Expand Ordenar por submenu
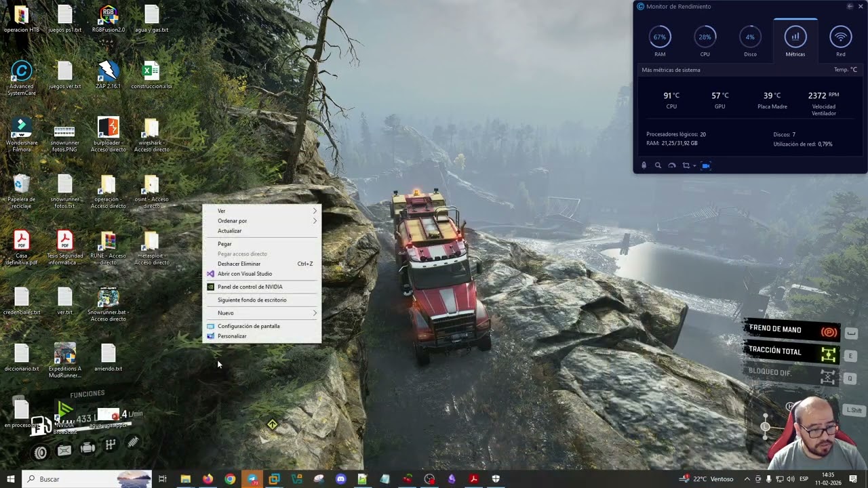 tap(262, 221)
